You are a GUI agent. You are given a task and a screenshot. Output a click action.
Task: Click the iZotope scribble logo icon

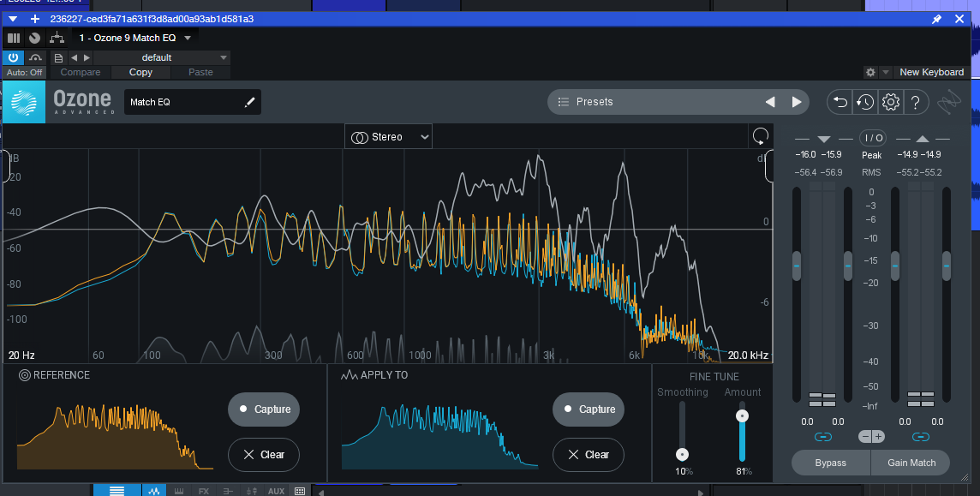951,103
